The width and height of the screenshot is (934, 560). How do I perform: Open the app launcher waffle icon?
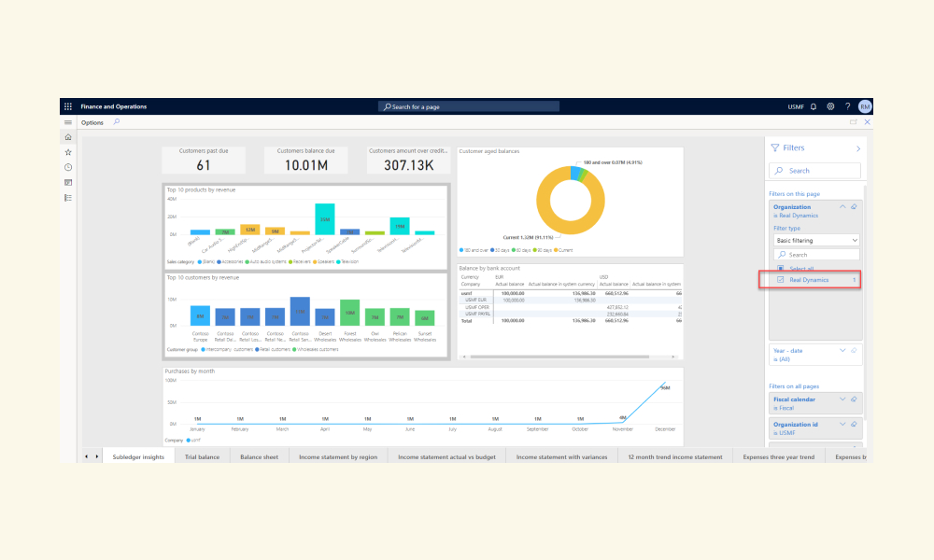click(x=68, y=106)
